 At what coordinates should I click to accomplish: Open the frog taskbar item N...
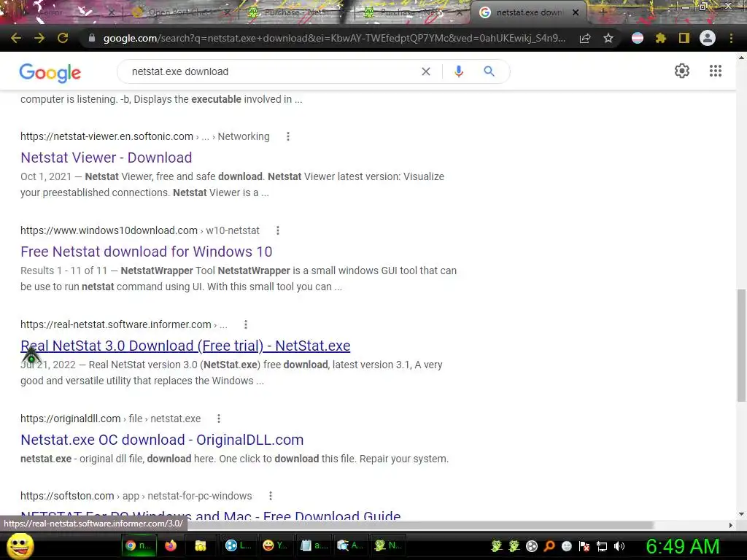point(387,545)
